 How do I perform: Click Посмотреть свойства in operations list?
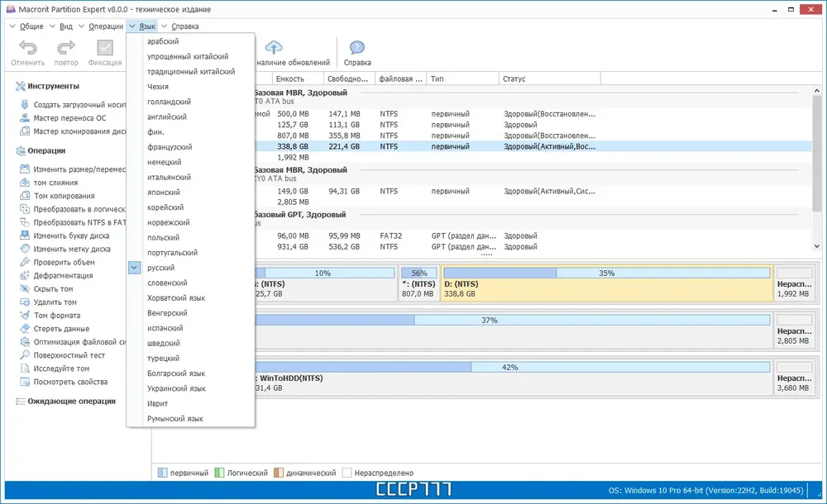(x=70, y=382)
